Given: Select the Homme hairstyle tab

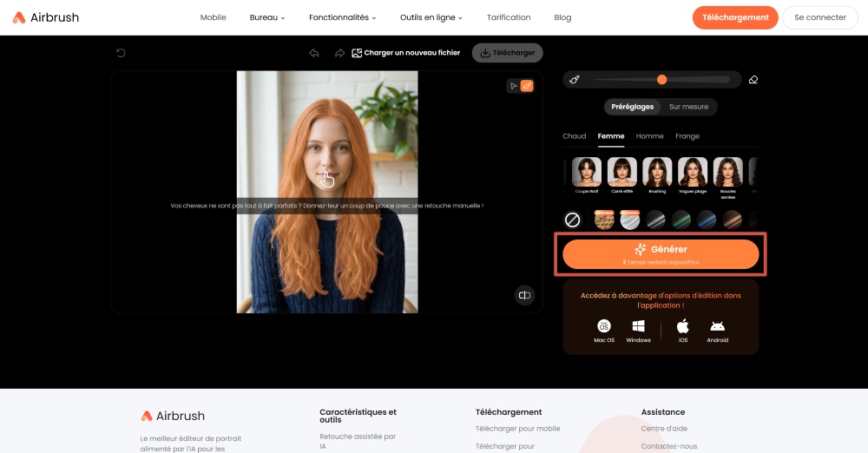Looking at the screenshot, I should (649, 136).
